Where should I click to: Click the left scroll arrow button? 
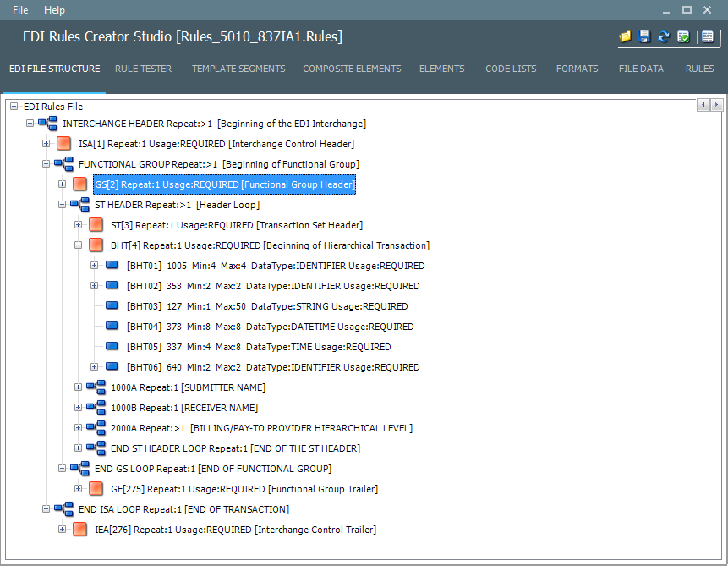pyautogui.click(x=703, y=105)
